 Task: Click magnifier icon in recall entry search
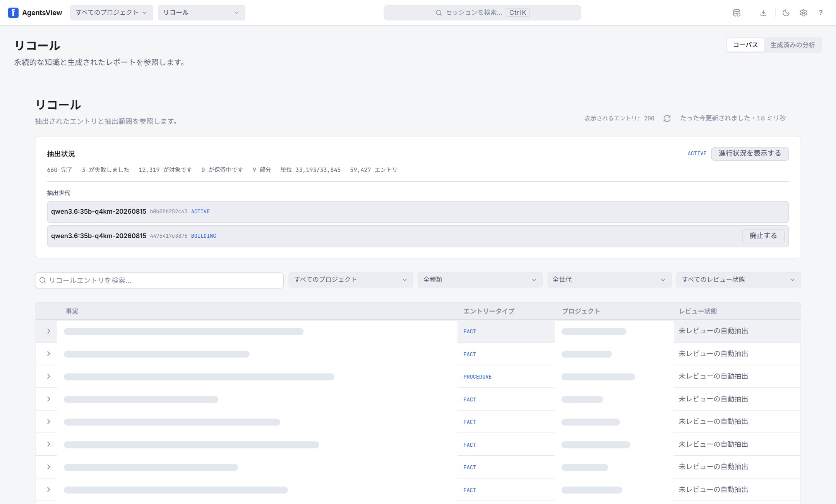point(43,280)
